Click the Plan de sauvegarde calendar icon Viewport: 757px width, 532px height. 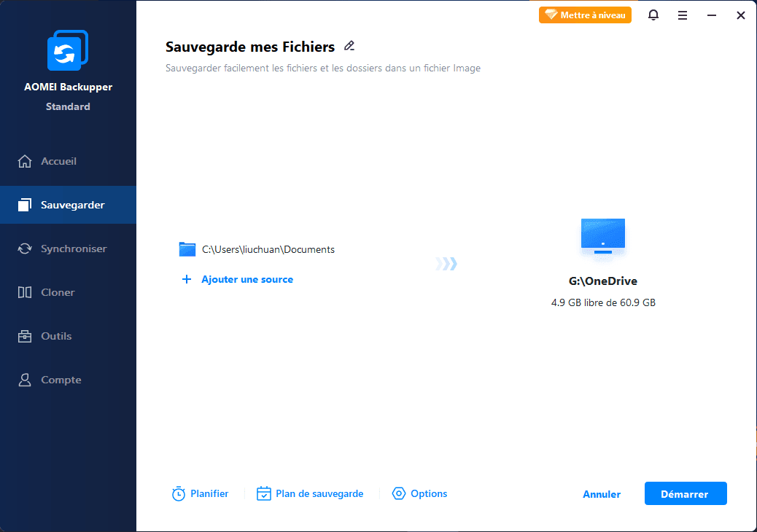(x=263, y=493)
